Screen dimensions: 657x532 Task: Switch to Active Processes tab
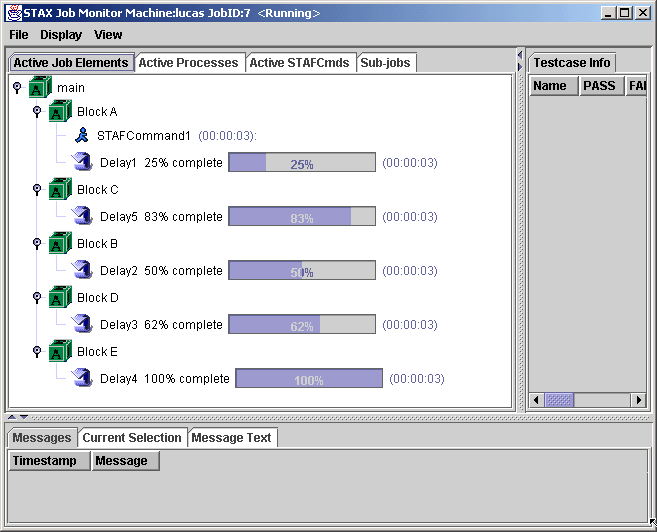pyautogui.click(x=189, y=62)
